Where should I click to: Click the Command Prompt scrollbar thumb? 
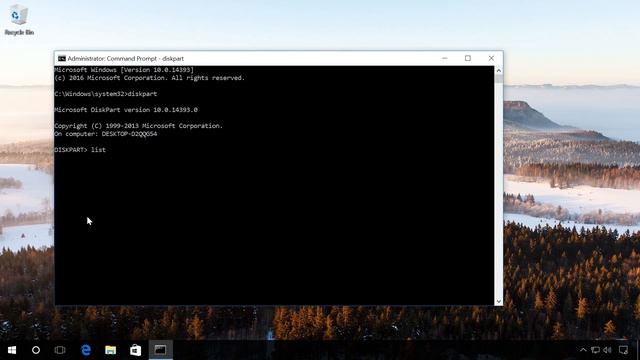(x=498, y=79)
